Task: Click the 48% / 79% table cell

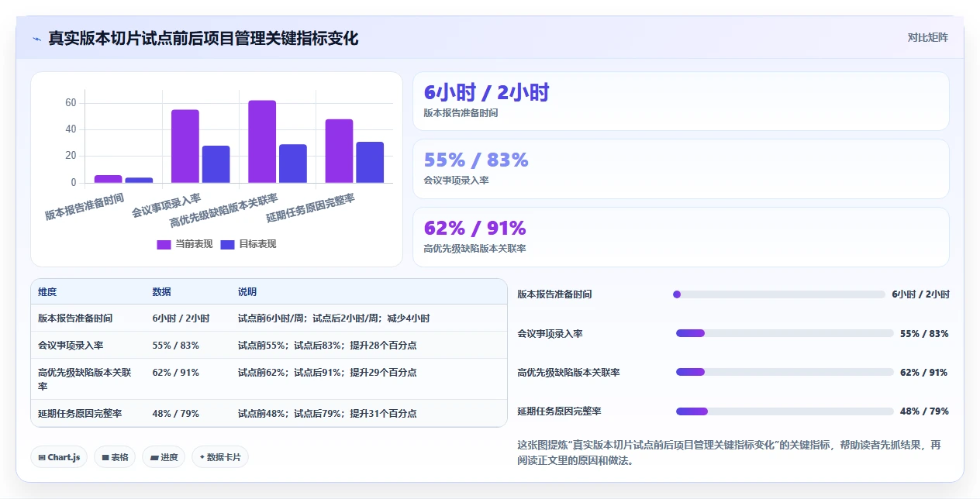Action: click(176, 414)
